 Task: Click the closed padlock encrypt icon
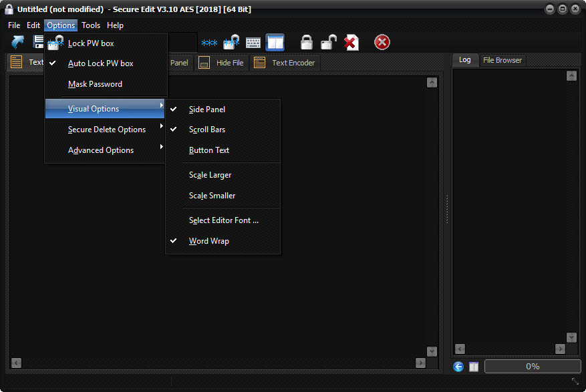click(307, 42)
